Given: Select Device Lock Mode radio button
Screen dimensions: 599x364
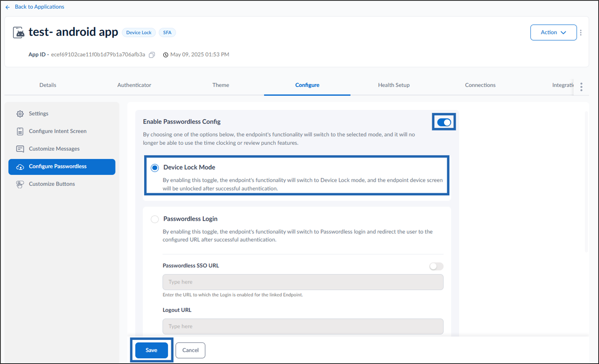Looking at the screenshot, I should (155, 168).
